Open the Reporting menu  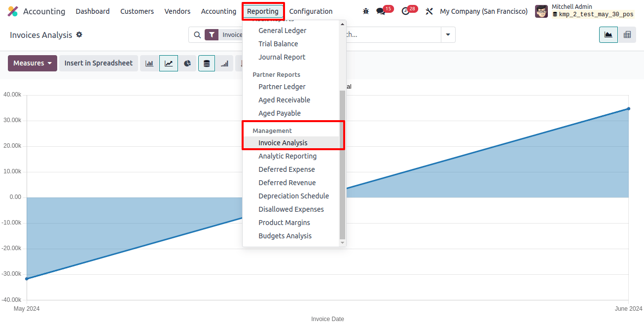263,11
